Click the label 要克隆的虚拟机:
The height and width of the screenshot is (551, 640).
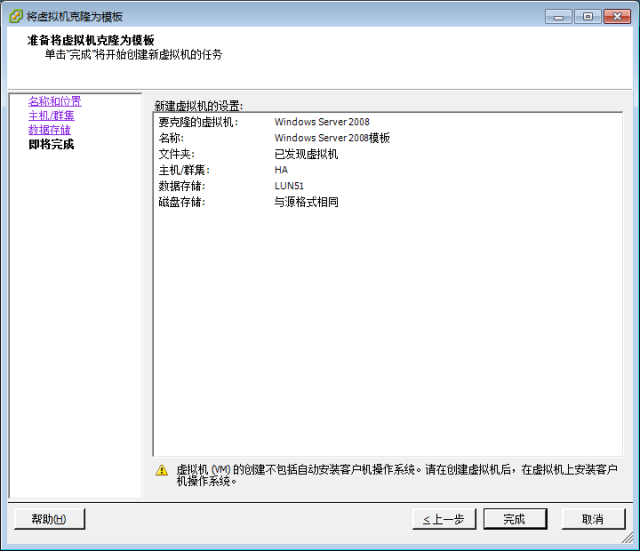click(x=198, y=122)
